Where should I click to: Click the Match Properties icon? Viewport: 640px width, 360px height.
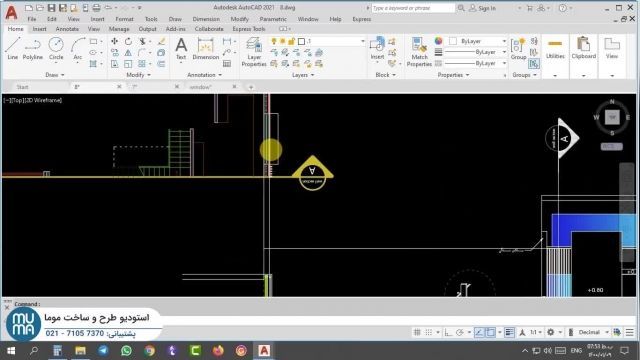pyautogui.click(x=419, y=52)
